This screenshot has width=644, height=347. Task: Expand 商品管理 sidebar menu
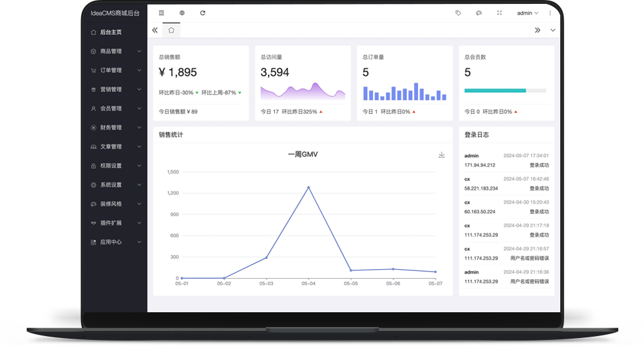tap(115, 52)
